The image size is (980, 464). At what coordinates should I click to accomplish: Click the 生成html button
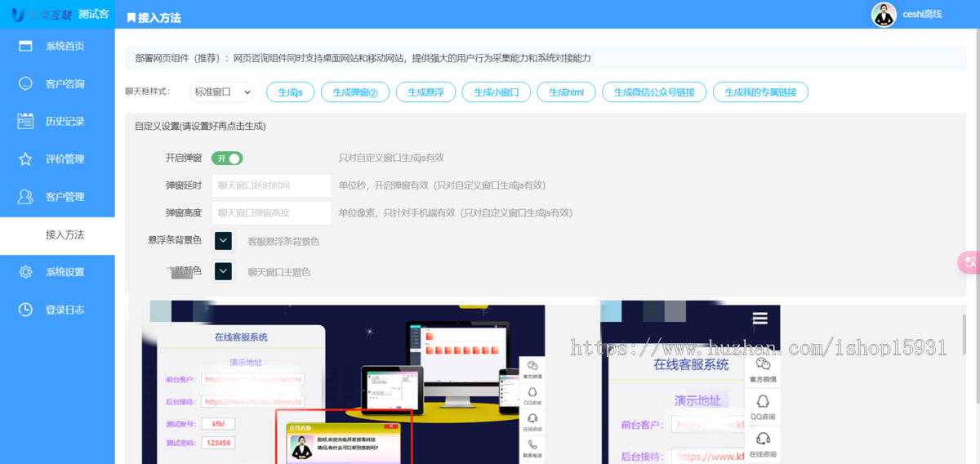(x=566, y=92)
